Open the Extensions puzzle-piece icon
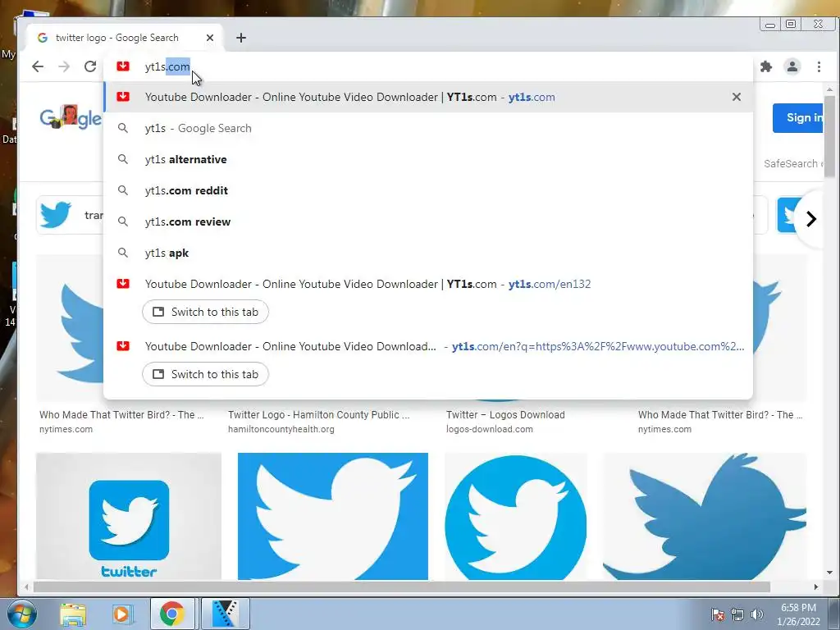Screen dimensions: 840x630 766,66
